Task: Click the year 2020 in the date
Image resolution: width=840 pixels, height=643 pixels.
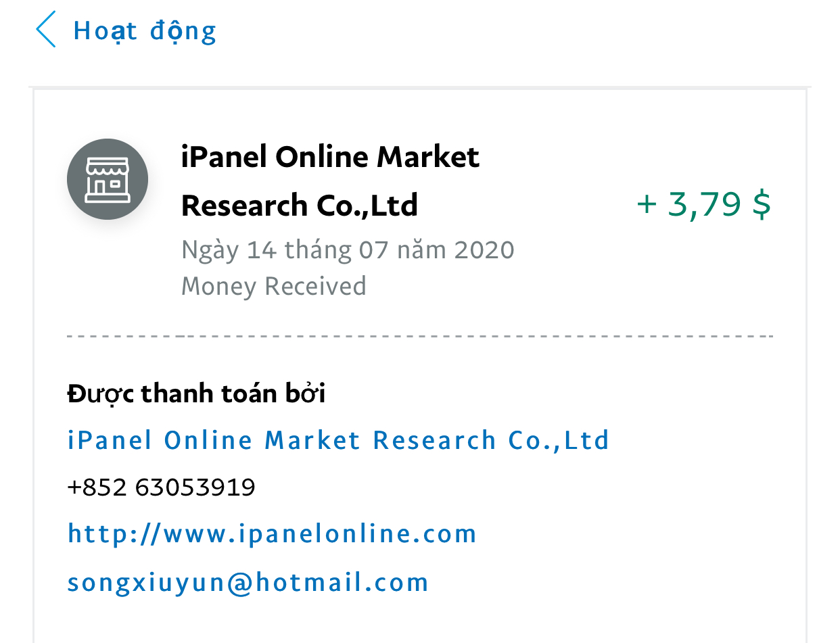Action: (484, 250)
